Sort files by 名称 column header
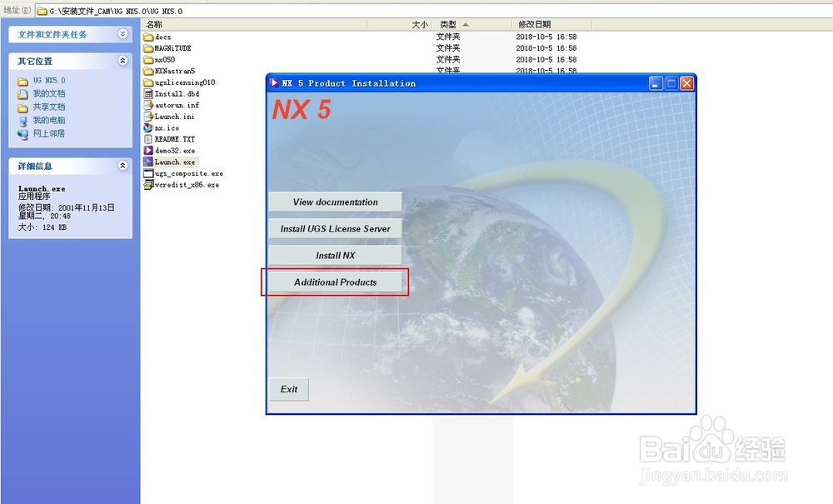Image resolution: width=833 pixels, height=504 pixels. 254,24
